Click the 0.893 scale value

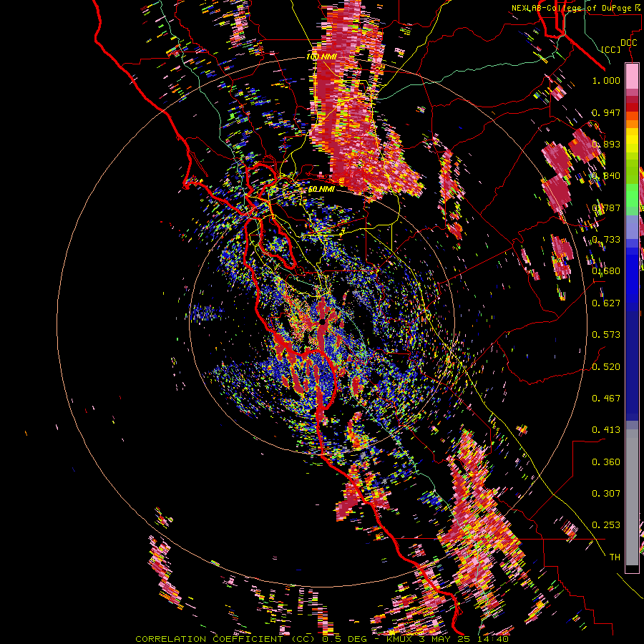(x=606, y=144)
